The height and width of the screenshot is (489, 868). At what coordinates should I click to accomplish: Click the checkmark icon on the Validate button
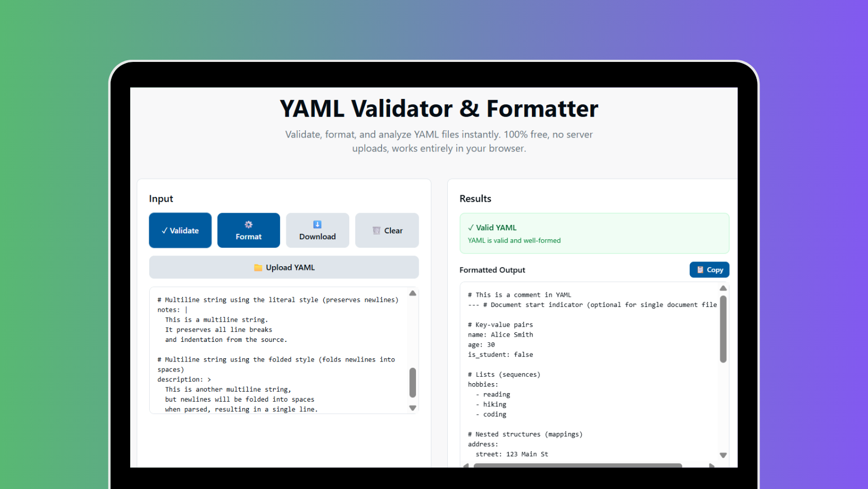click(x=165, y=230)
